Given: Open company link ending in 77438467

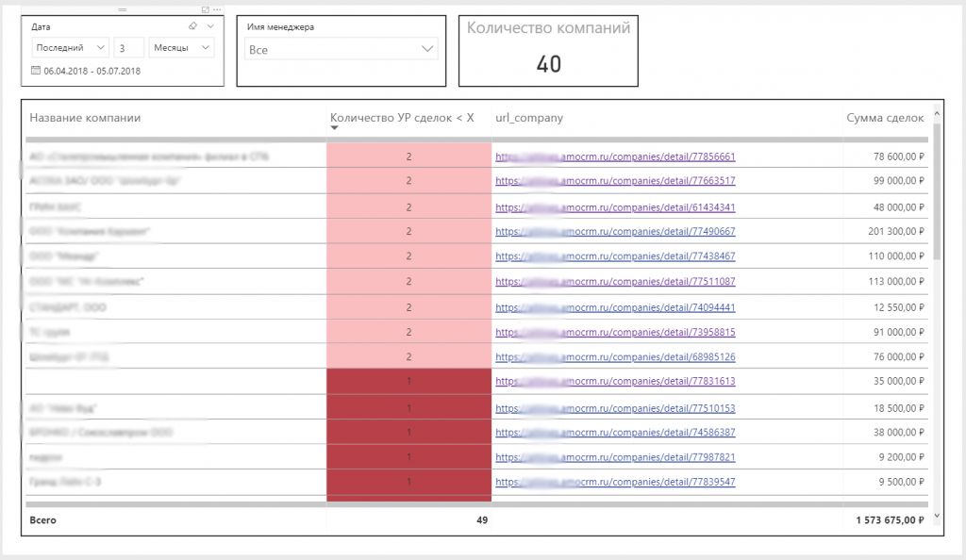Looking at the screenshot, I should [x=615, y=256].
